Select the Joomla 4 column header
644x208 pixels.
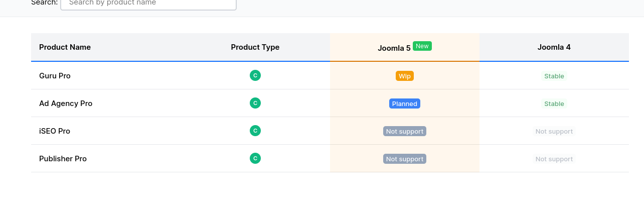coord(554,47)
